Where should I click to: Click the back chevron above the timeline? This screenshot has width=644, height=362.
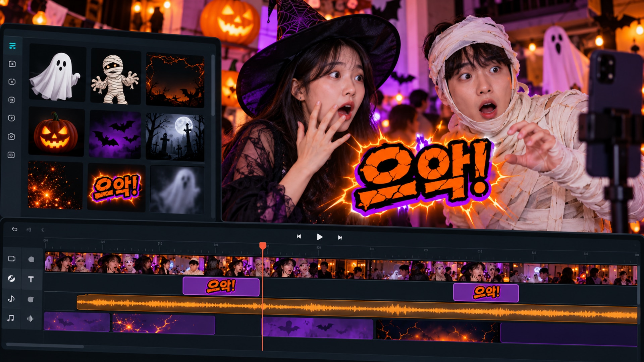coord(42,230)
